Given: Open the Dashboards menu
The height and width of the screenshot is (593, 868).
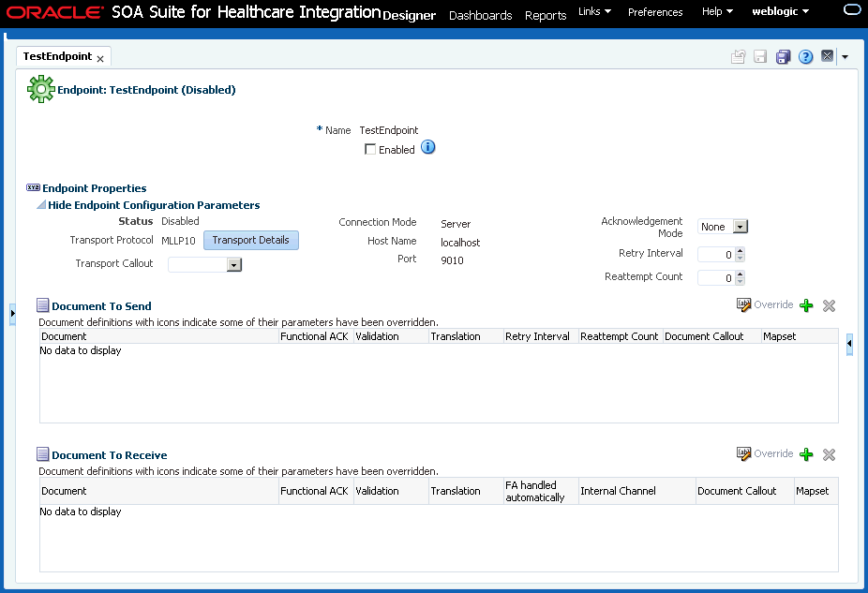Looking at the screenshot, I should point(481,16).
